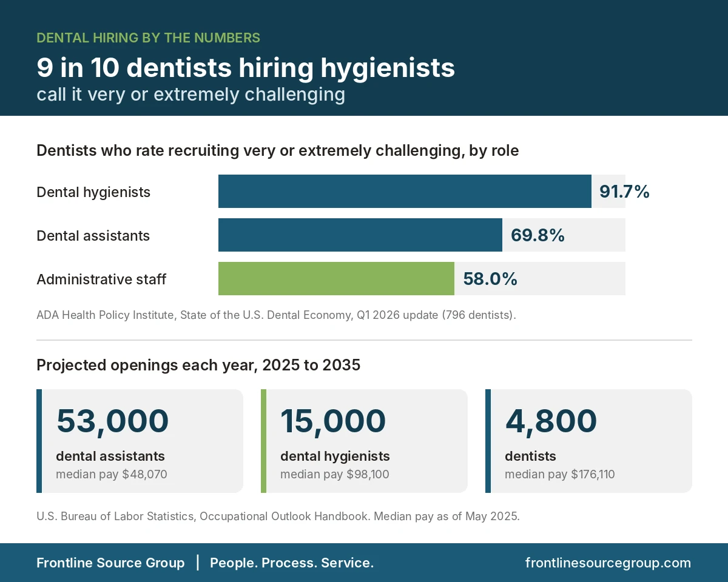Click the 91.7% value
This screenshot has height=582, width=728.
click(624, 192)
